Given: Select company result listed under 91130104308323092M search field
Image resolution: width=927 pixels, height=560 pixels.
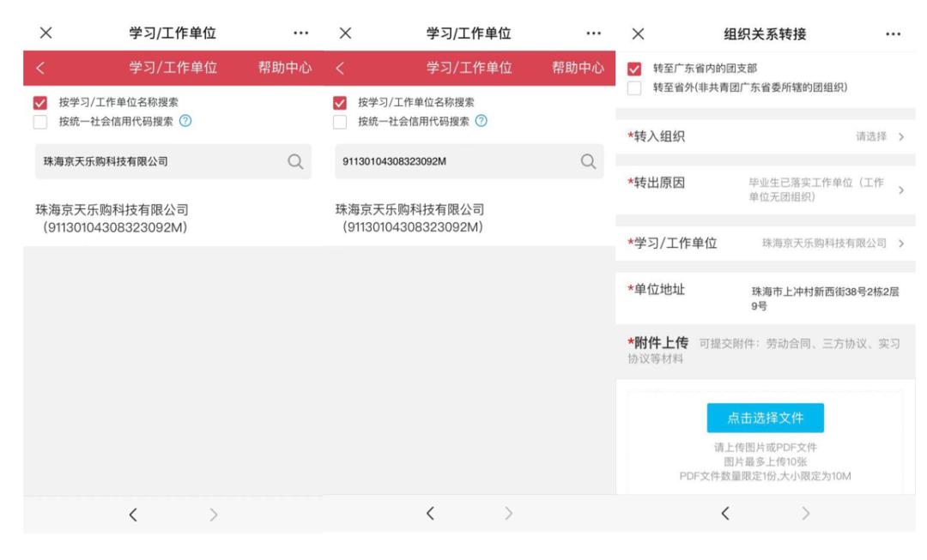Looking at the screenshot, I should pos(409,218).
